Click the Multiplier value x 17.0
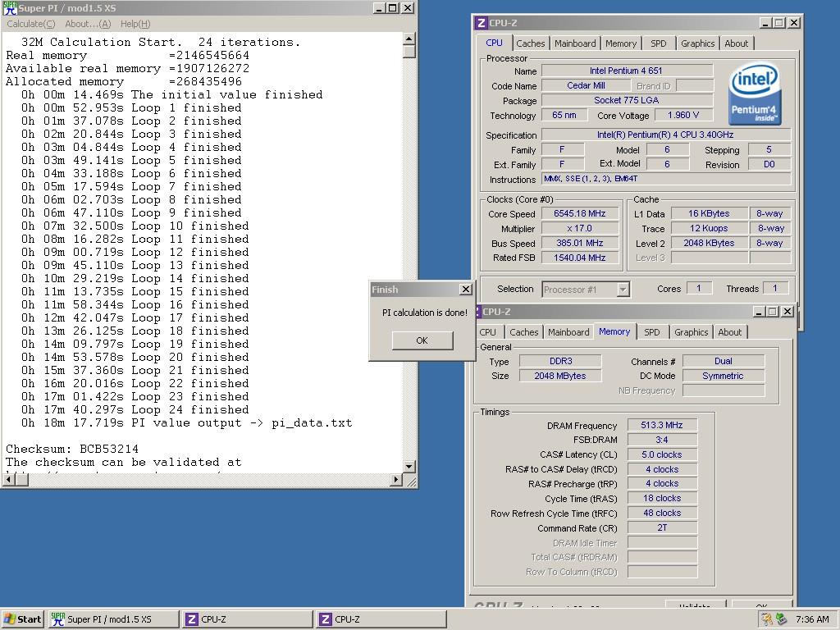This screenshot has width=840, height=630. tap(580, 228)
